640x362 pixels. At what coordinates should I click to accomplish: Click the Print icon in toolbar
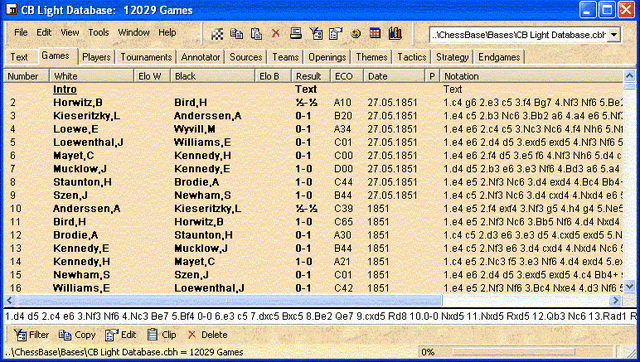(x=296, y=33)
